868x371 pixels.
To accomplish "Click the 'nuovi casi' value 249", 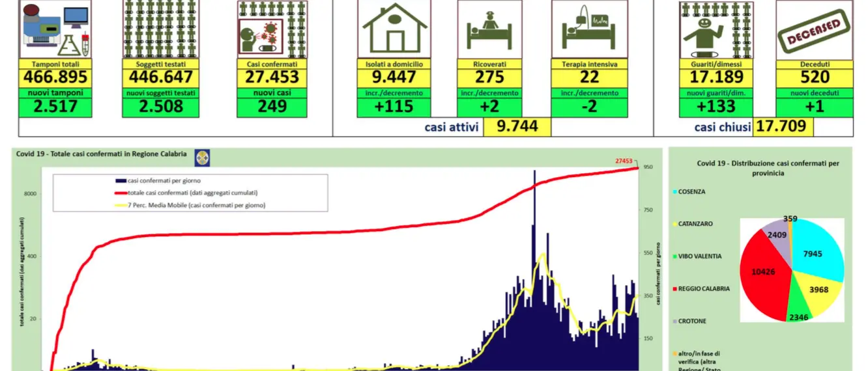I will [x=272, y=107].
